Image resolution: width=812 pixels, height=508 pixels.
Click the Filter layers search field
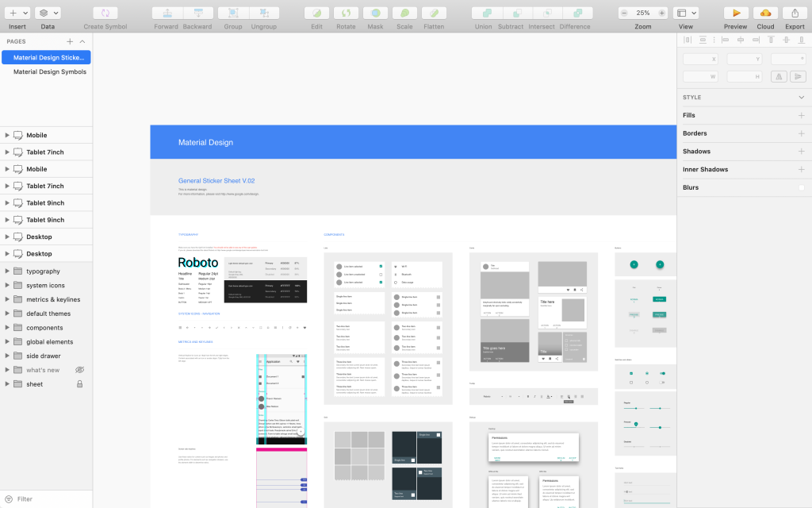(46, 499)
